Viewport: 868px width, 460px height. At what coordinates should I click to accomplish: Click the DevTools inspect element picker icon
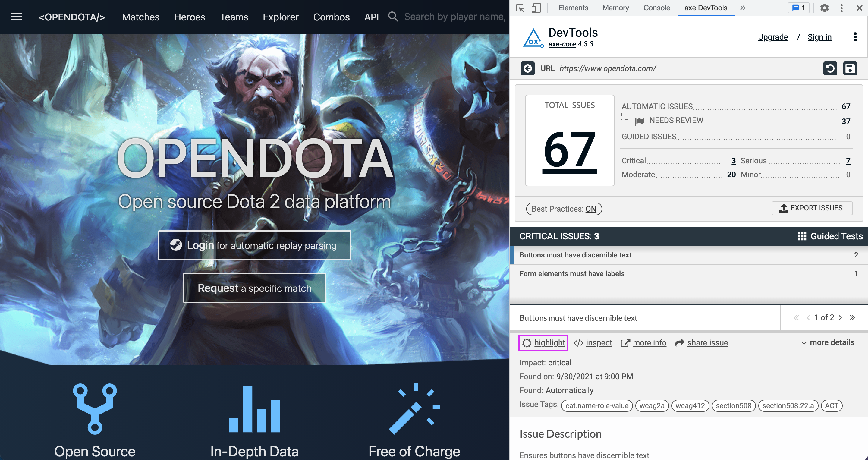(520, 8)
